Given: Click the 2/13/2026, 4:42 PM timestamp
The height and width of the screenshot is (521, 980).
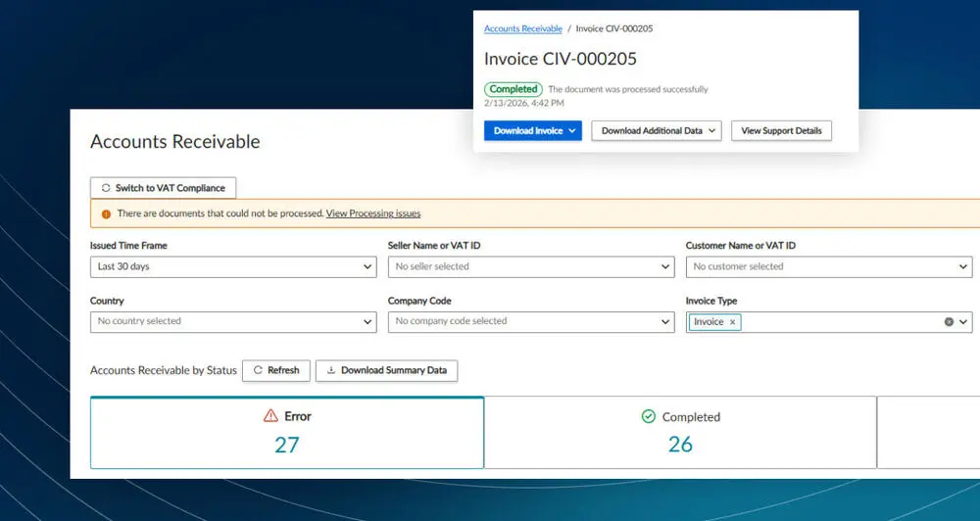Looking at the screenshot, I should (523, 103).
